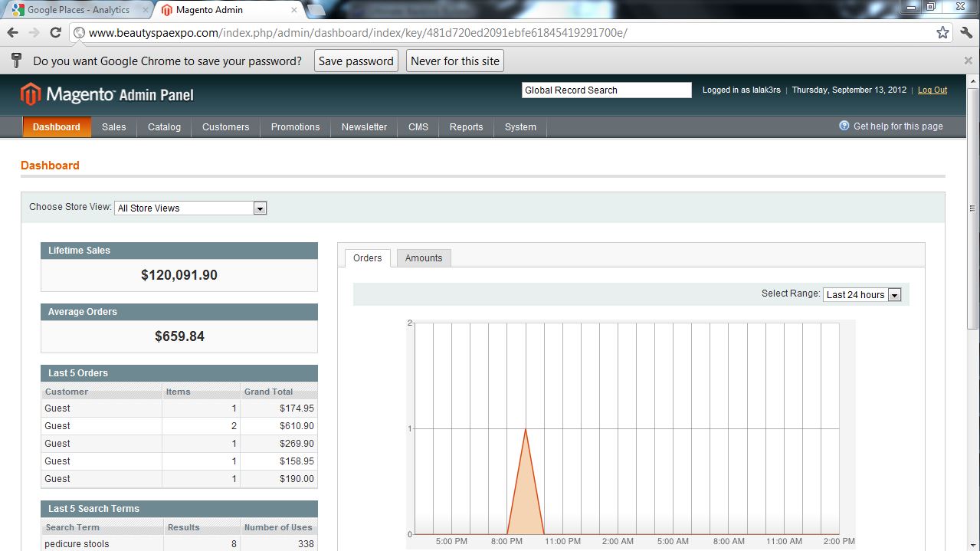Screen dimensions: 980x551
Task: Open the CMS menu
Action: click(418, 127)
